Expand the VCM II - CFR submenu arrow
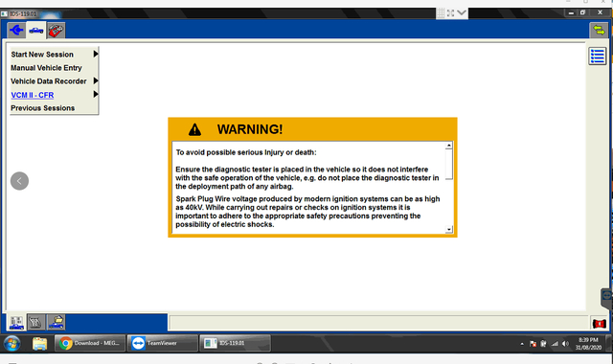Screen dimensions: 613x364 click(96, 94)
